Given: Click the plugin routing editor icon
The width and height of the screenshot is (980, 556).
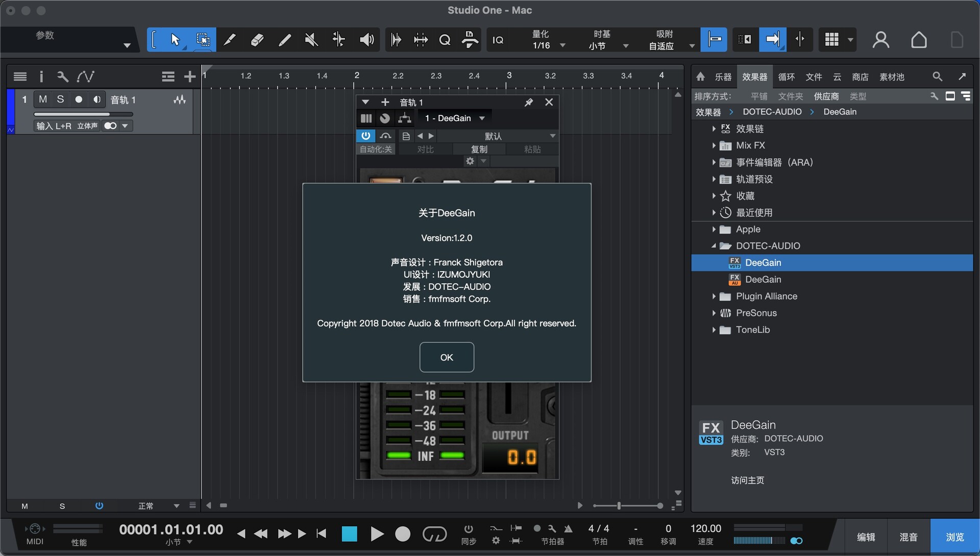Looking at the screenshot, I should 405,118.
